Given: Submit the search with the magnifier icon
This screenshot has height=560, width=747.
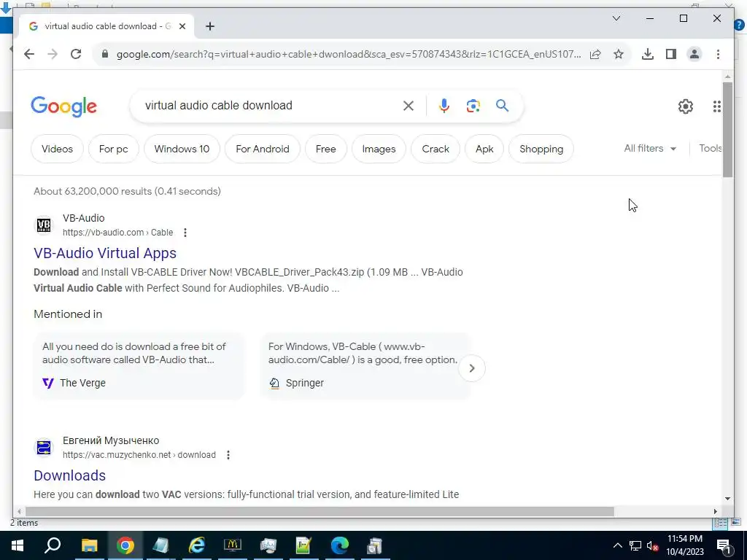Looking at the screenshot, I should 502,106.
